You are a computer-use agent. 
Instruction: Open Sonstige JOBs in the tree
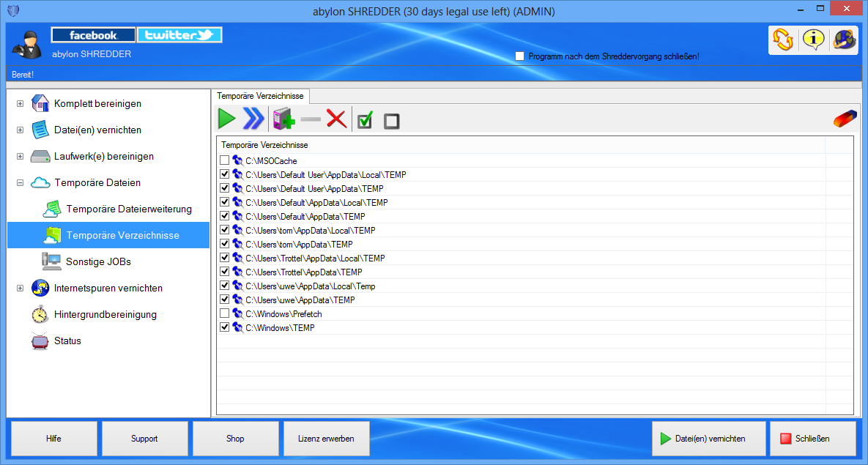click(99, 261)
